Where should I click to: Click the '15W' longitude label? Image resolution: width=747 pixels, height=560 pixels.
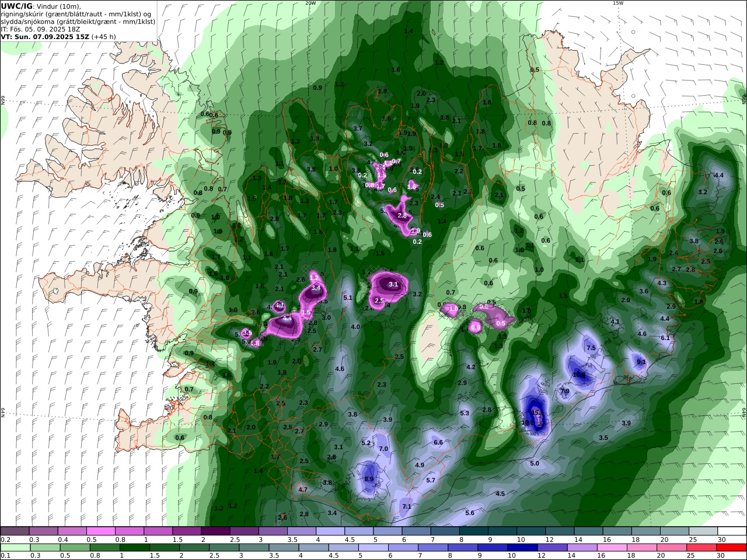(618, 3)
